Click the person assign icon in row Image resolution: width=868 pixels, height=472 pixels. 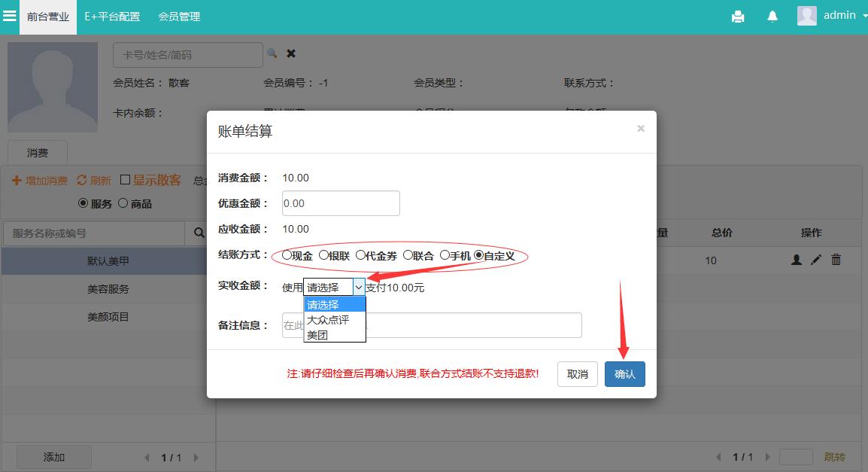tap(797, 260)
